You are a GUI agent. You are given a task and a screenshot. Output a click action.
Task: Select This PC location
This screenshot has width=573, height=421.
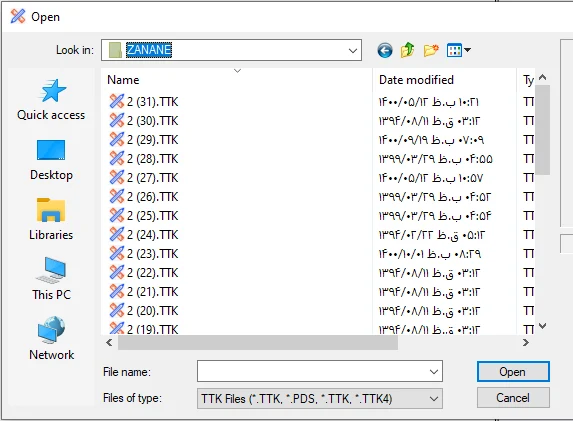pyautogui.click(x=51, y=279)
